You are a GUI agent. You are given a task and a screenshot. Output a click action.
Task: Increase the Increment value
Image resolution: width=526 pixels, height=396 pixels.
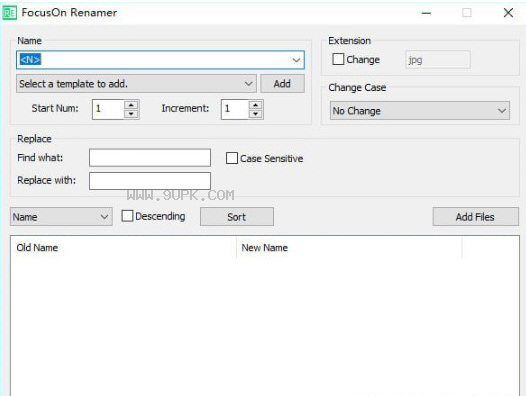tap(256, 105)
